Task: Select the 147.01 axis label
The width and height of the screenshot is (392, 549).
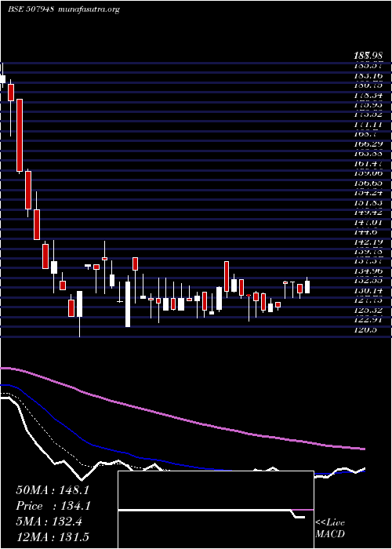Action: (x=368, y=222)
